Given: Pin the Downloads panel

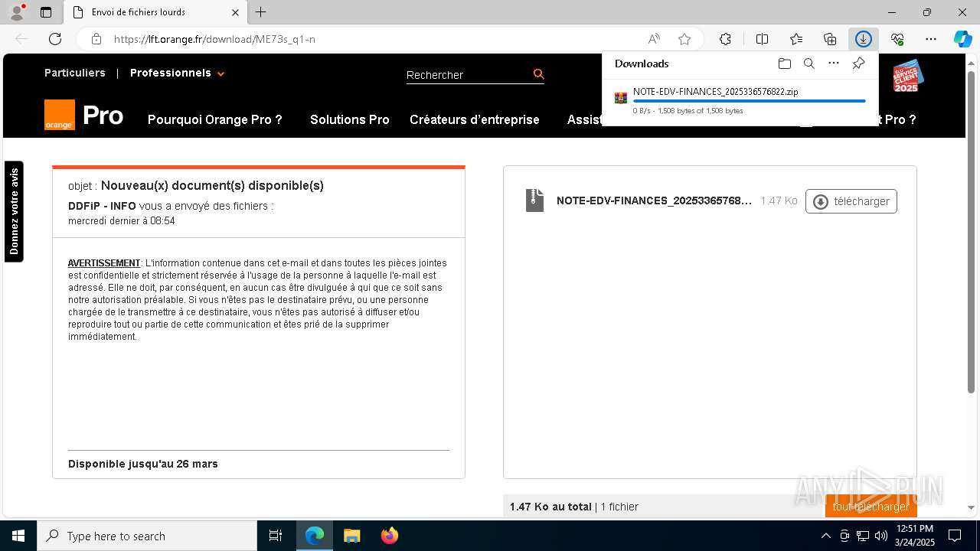Looking at the screenshot, I should [x=858, y=64].
